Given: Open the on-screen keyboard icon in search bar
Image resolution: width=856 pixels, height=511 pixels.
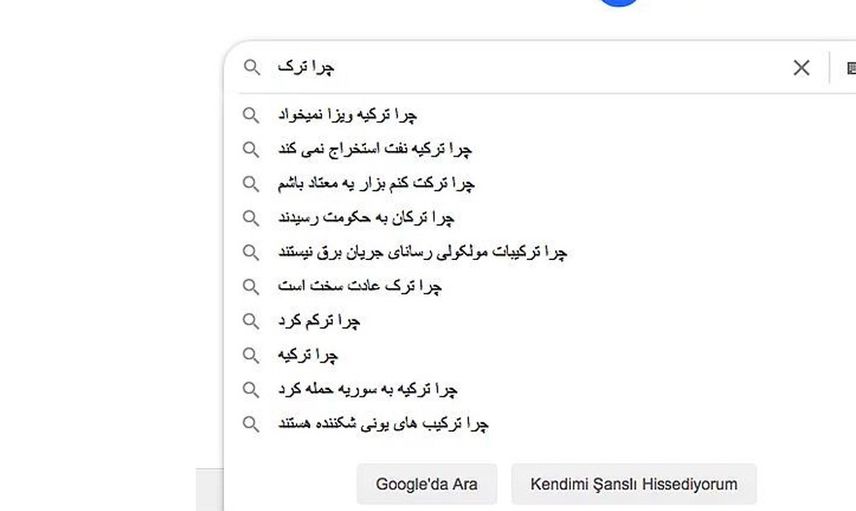Looking at the screenshot, I should [x=851, y=68].
